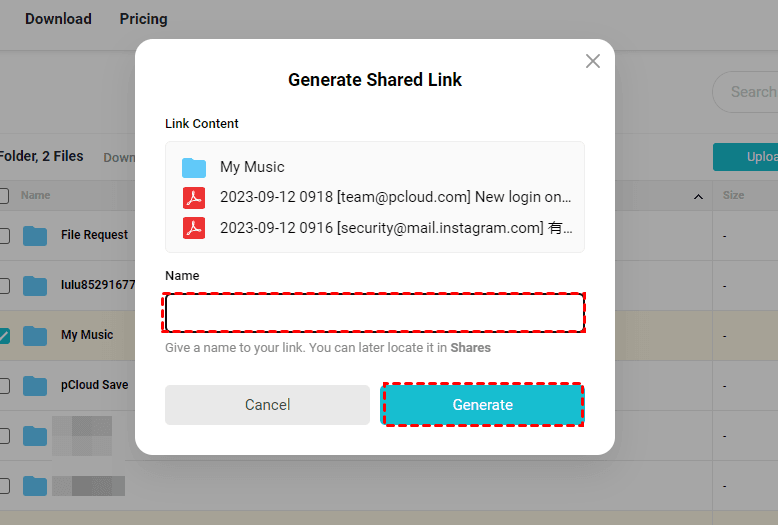Click the pCloud Save folder icon
The width and height of the screenshot is (778, 525).
35,386
